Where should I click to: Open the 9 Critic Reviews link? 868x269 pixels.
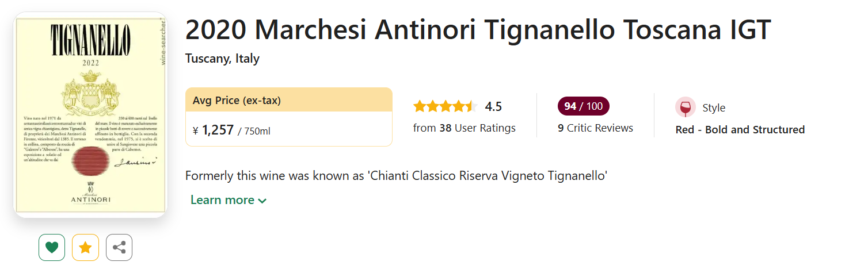tap(595, 128)
